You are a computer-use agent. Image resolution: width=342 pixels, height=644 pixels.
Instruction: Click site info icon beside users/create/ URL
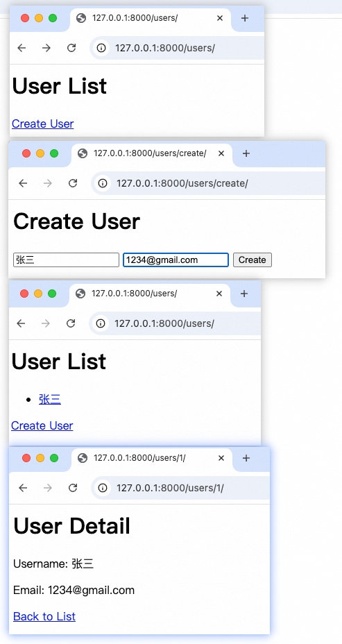point(103,183)
